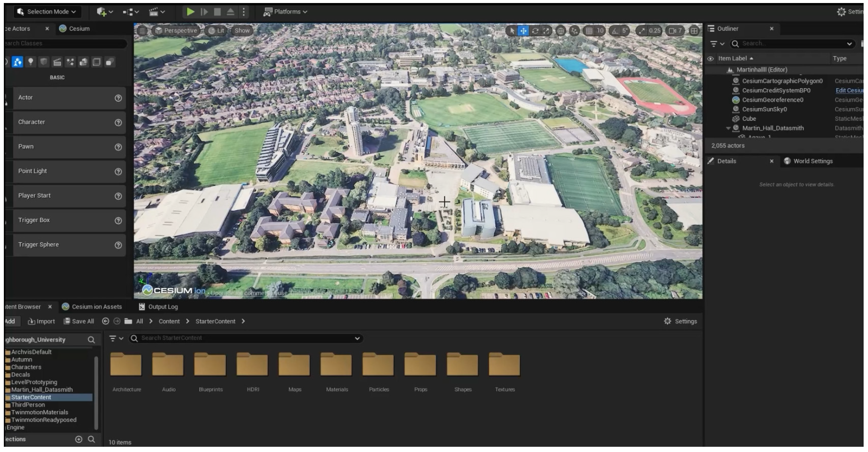
Task: Activate the viewport Select cursor tool
Action: (x=512, y=31)
